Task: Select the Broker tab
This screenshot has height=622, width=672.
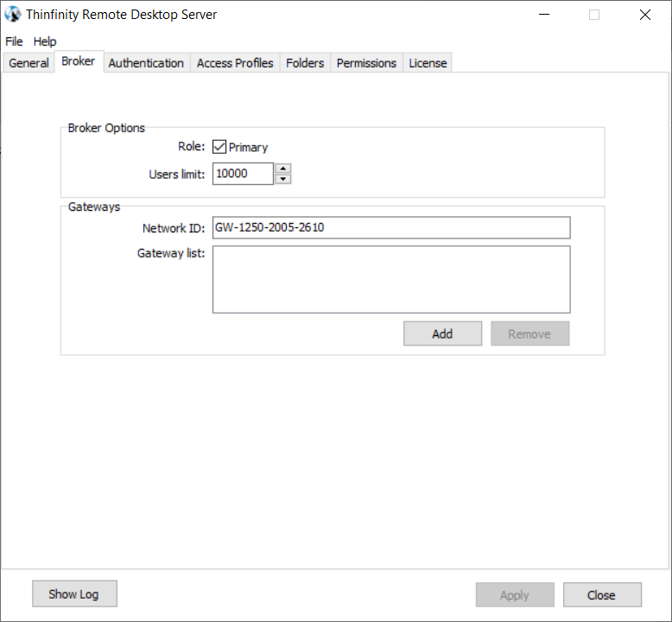Action: tap(79, 61)
